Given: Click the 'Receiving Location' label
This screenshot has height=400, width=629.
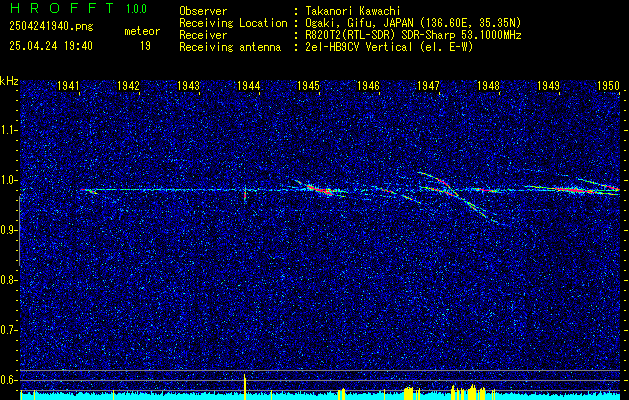Looking at the screenshot, I should (x=233, y=23).
